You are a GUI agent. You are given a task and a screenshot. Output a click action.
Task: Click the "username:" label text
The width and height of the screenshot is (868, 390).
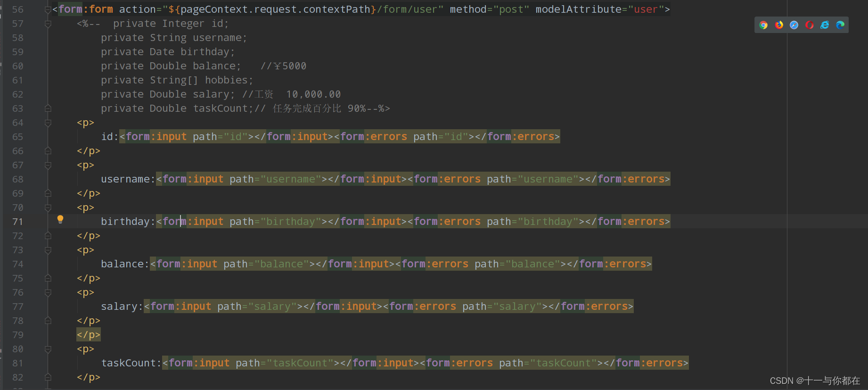point(128,179)
